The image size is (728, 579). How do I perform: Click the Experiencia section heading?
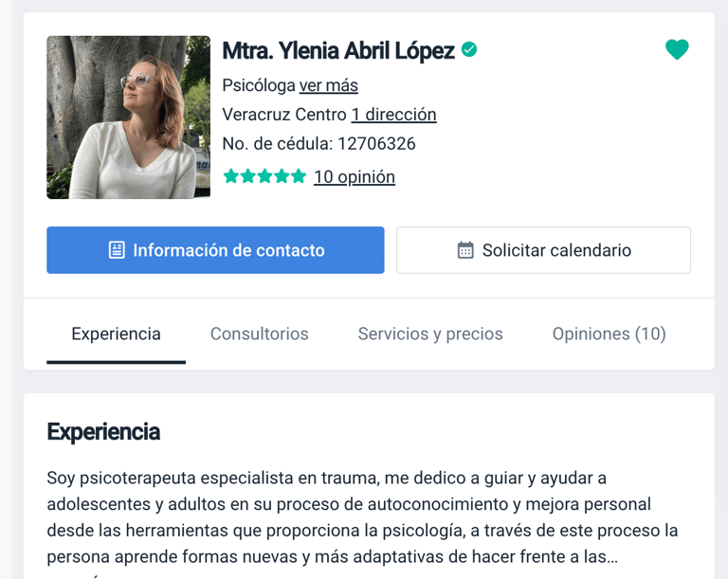(103, 432)
